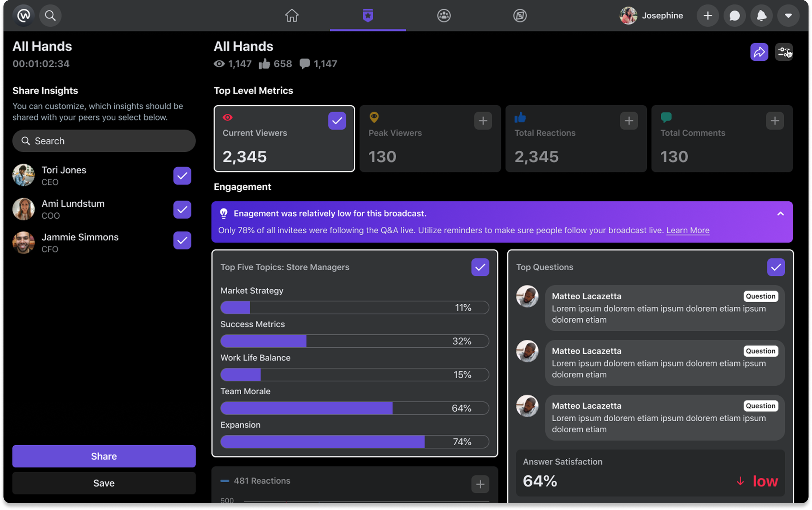Uncheck Jammie Simmons checkbox
This screenshot has height=510, width=812.
[x=182, y=240]
